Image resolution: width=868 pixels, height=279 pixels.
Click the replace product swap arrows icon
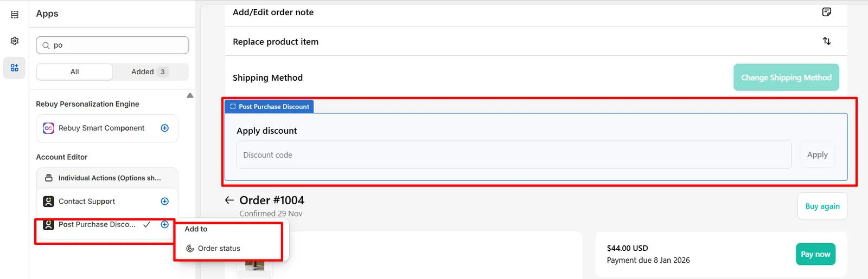[827, 41]
